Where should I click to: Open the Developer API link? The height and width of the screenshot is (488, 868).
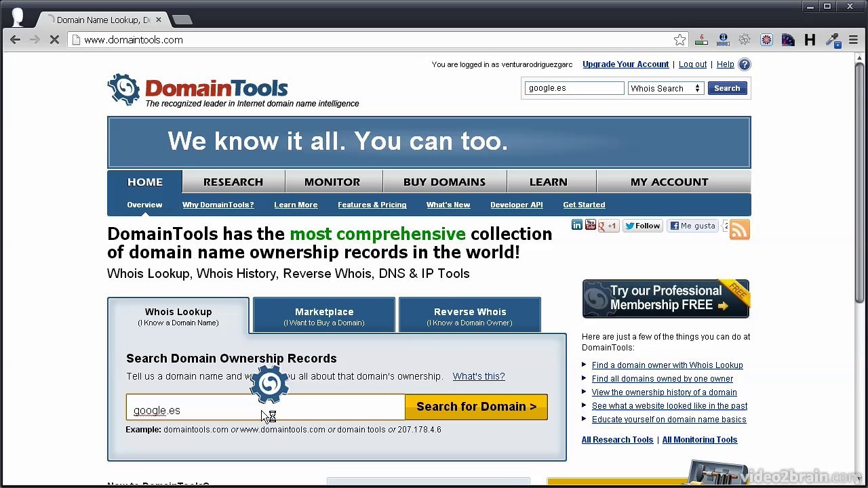(x=517, y=205)
